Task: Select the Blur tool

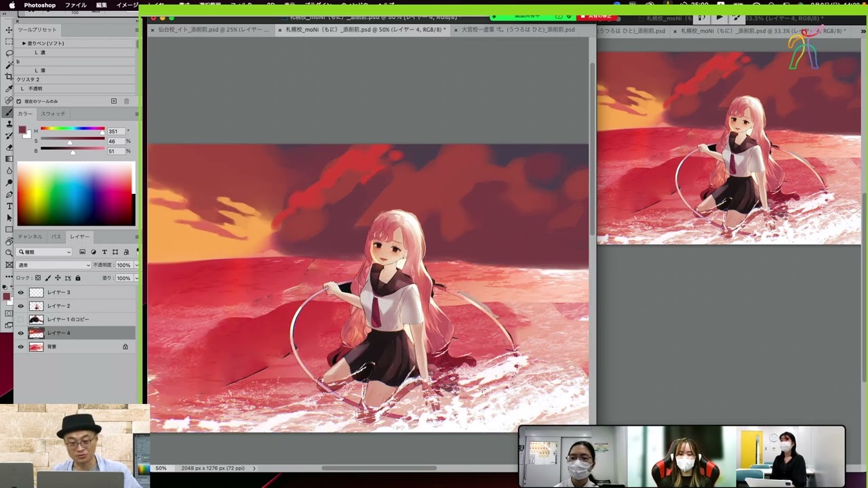Action: pos(9,171)
